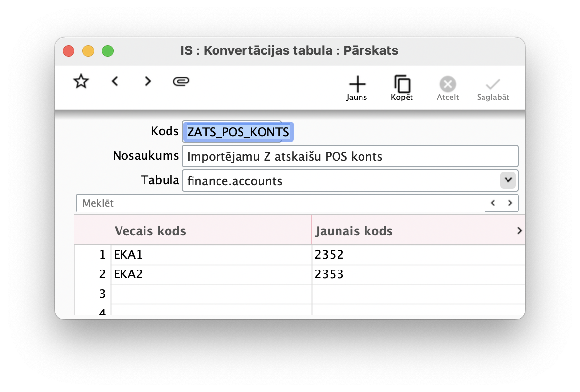Click the Nosaukums text field
580x392 pixels.
click(x=350, y=156)
